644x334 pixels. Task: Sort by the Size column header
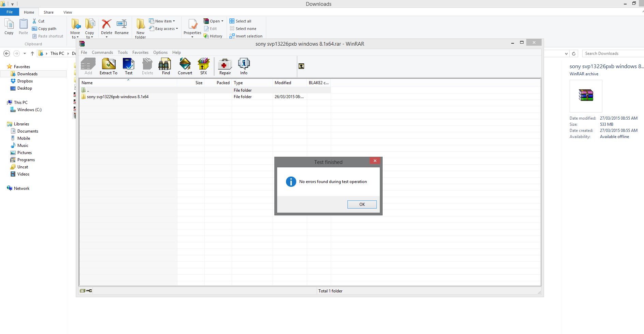[191, 83]
